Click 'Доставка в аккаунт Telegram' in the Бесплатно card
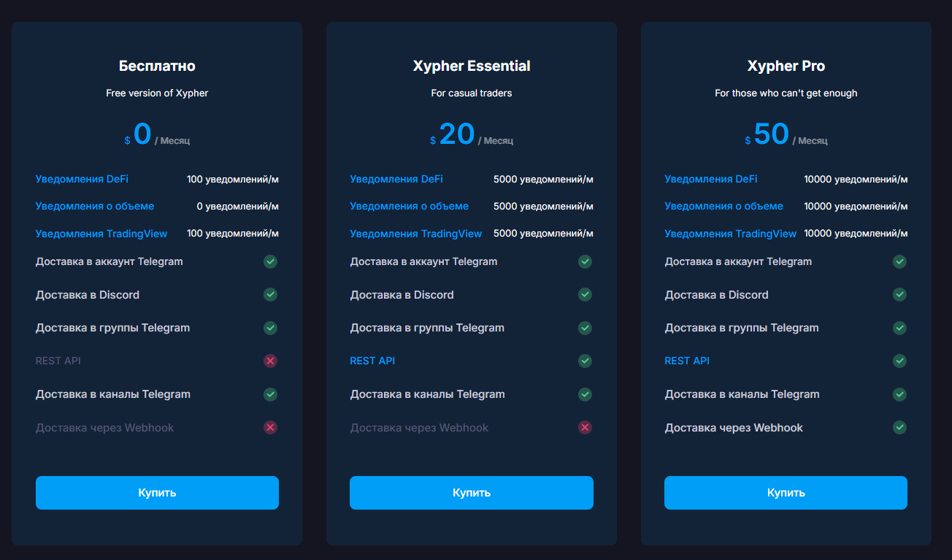952x560 pixels. tap(110, 261)
